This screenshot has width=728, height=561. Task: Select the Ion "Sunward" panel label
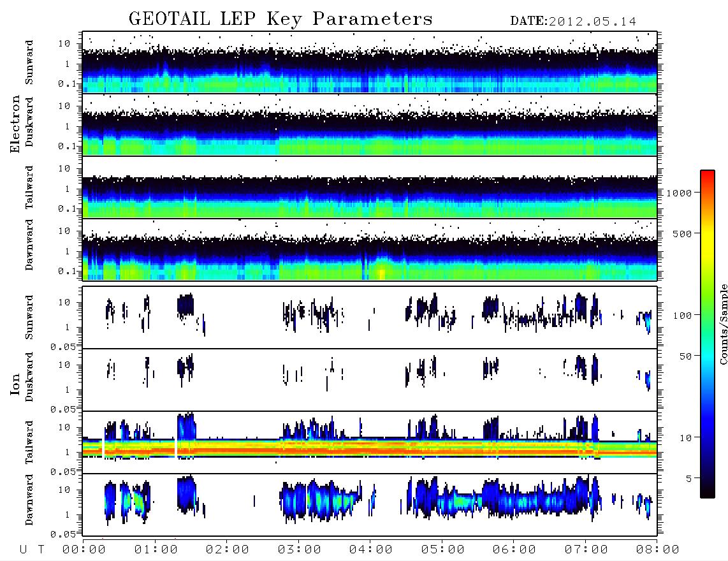[29, 317]
